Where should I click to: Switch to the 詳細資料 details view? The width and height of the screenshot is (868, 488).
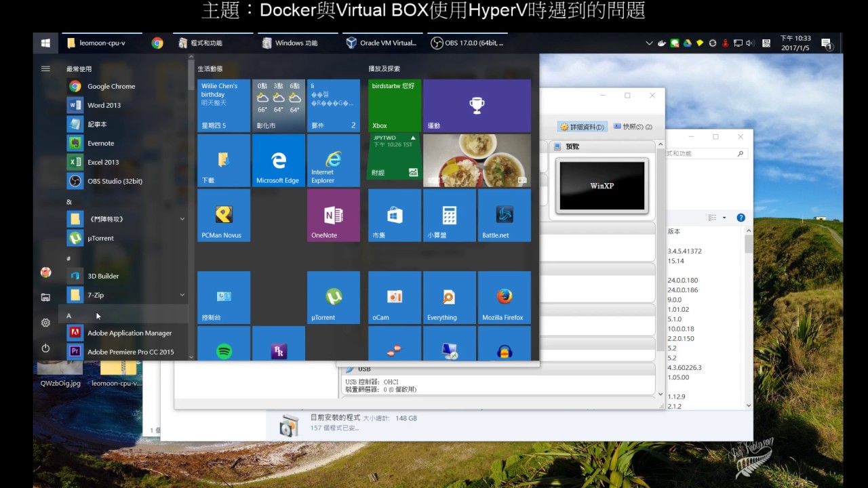tap(583, 127)
